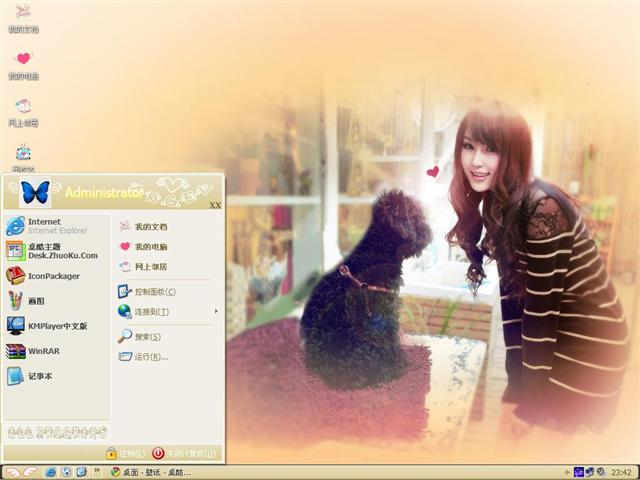Open 我的文档 desktop icon
Image resolution: width=640 pixels, height=480 pixels.
click(x=23, y=18)
